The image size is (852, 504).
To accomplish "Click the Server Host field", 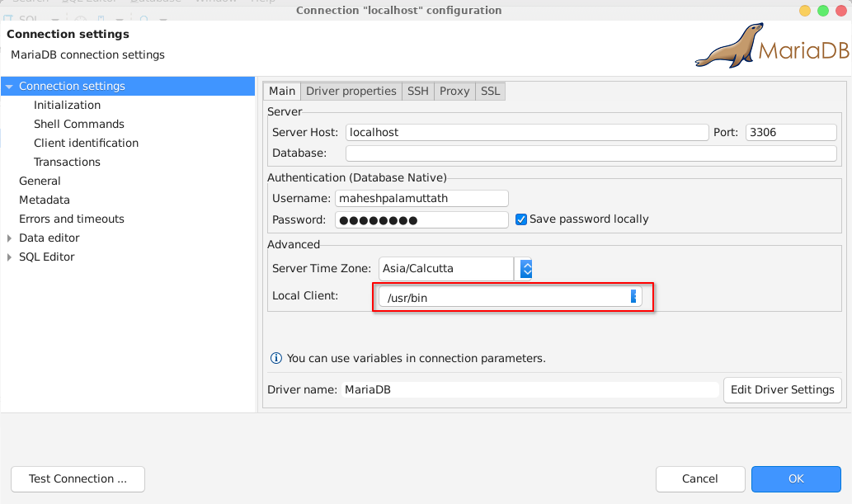I will 527,133.
